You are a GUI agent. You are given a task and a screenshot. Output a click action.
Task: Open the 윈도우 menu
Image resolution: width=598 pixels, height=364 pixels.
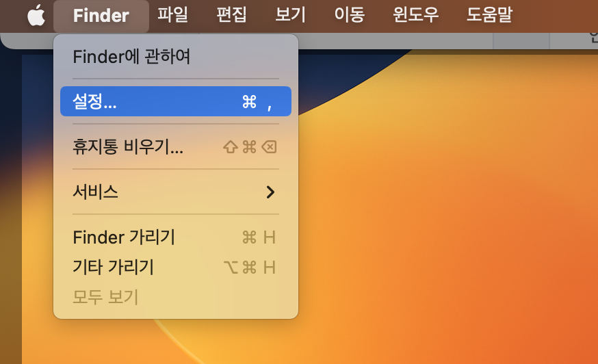coord(416,15)
